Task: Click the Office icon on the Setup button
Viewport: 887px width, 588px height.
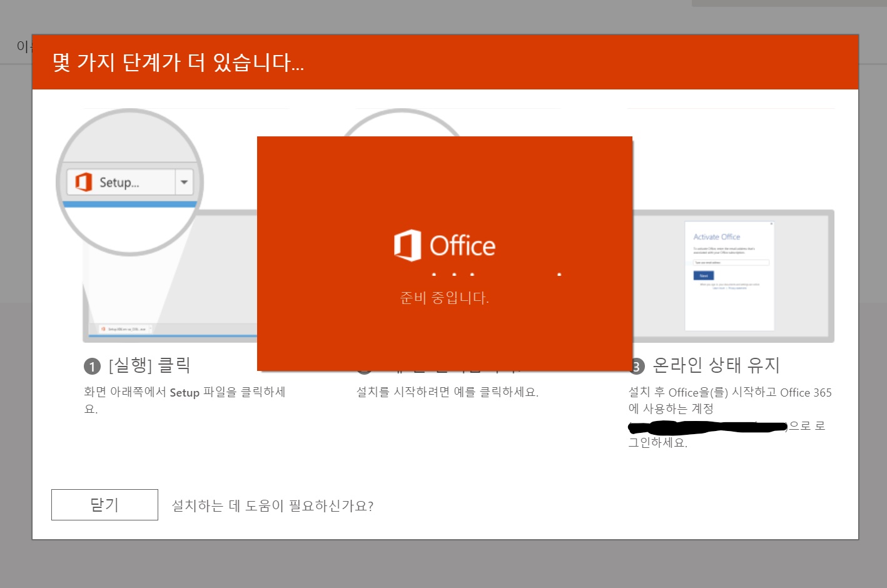Action: 84,182
